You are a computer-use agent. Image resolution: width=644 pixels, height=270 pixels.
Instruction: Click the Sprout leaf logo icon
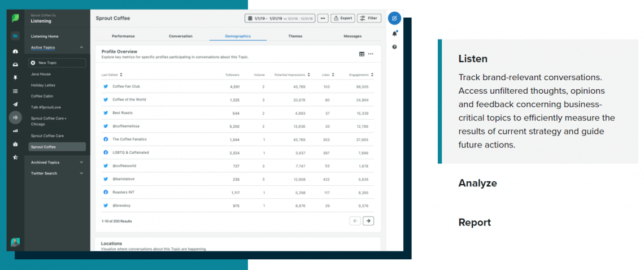point(15,18)
